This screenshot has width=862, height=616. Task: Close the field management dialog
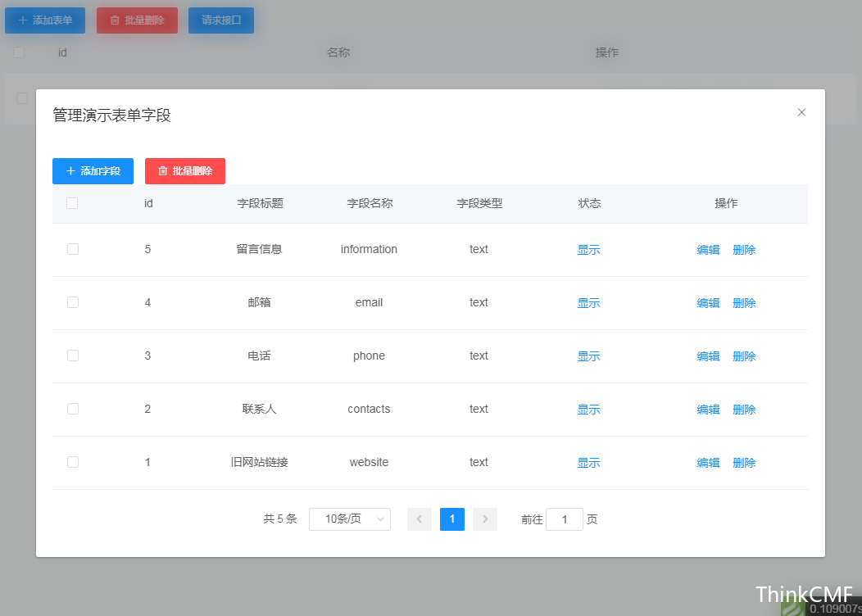point(801,112)
